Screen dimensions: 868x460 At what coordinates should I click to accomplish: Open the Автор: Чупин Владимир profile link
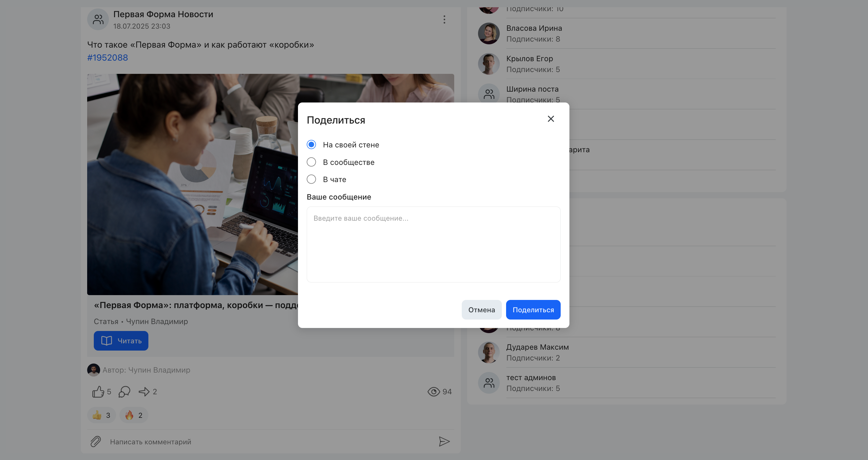[146, 370]
